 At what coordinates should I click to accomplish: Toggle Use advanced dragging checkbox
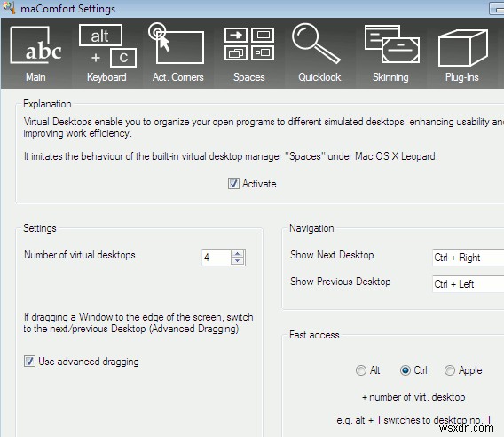(29, 361)
